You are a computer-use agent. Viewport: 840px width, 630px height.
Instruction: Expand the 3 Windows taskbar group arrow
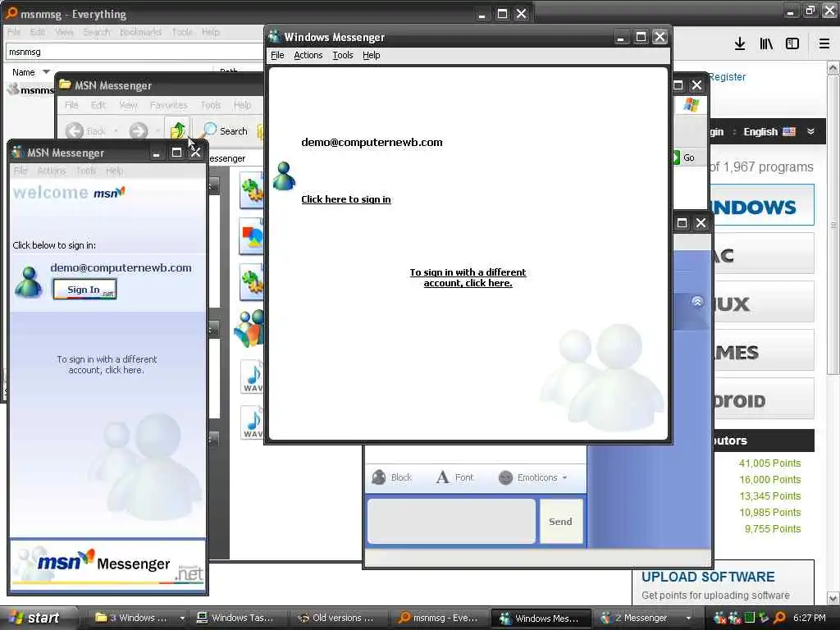pos(182,618)
